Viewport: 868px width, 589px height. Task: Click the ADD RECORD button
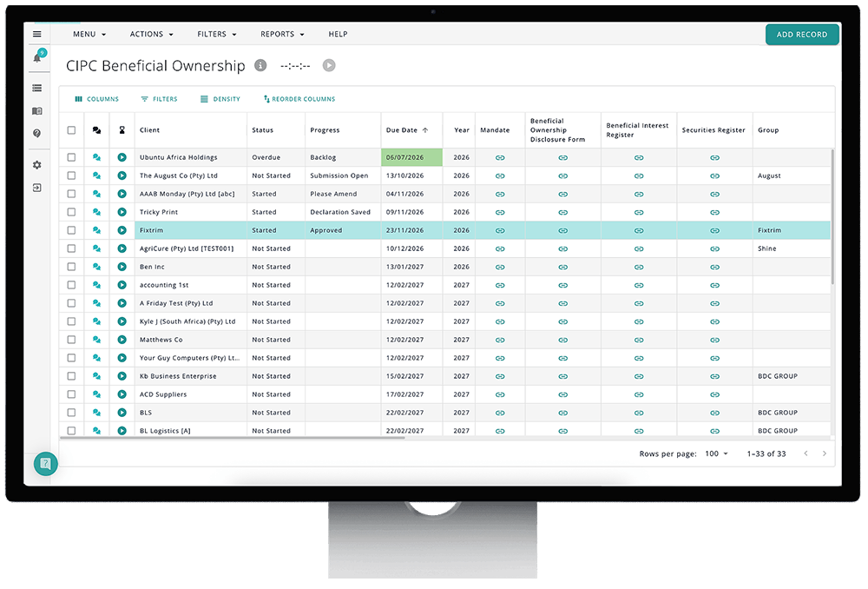(x=802, y=35)
